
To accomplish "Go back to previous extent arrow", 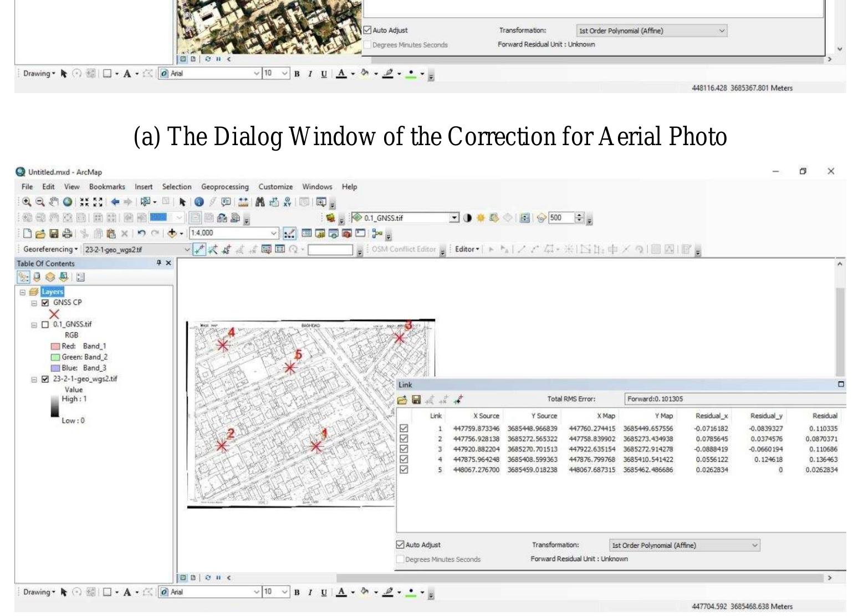I will (115, 202).
